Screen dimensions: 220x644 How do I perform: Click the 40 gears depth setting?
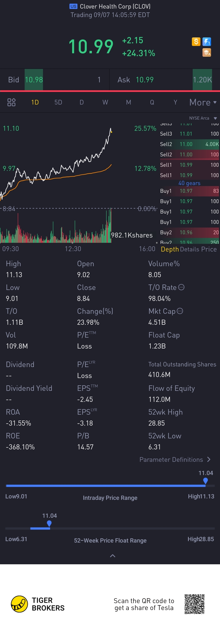189,183
